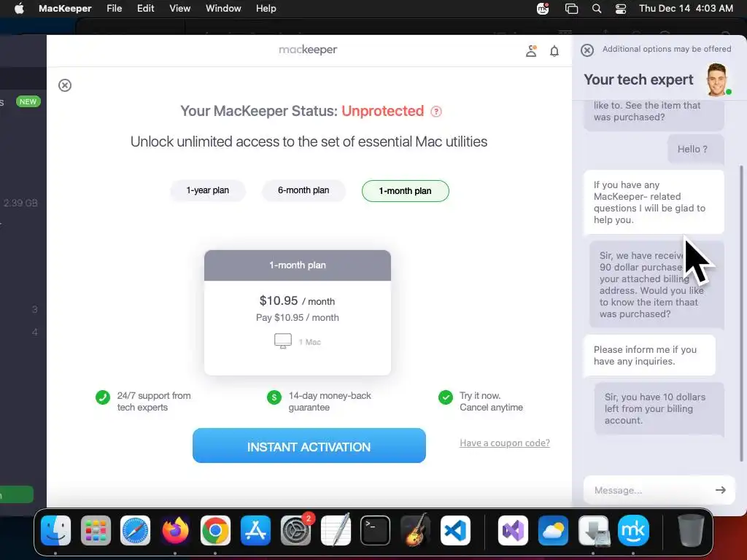Open the View menu
Screen dimensions: 747x560
(180, 9)
